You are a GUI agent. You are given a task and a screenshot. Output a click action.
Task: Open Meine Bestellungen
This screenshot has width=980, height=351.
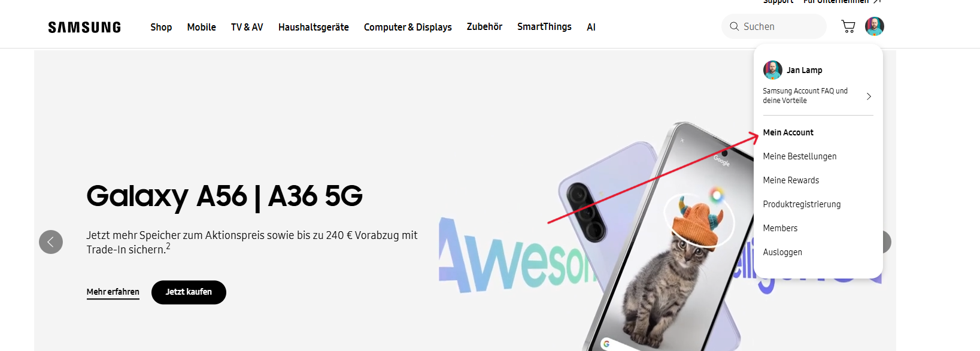pos(800,156)
